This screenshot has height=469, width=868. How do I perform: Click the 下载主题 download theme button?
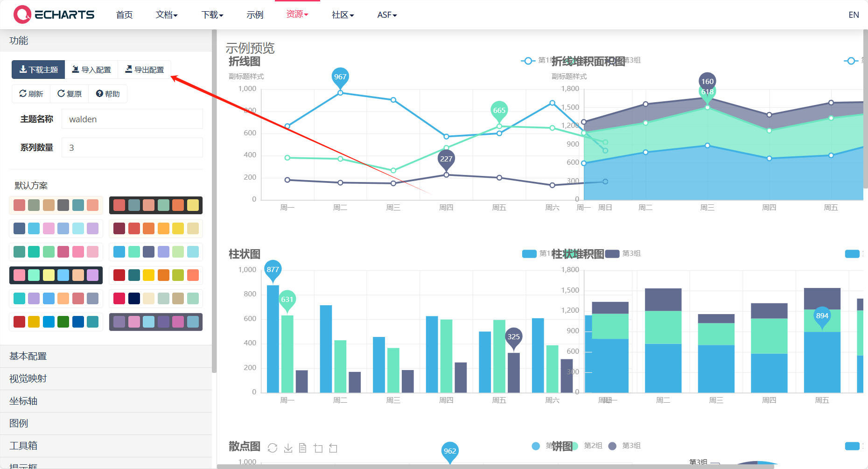click(38, 70)
